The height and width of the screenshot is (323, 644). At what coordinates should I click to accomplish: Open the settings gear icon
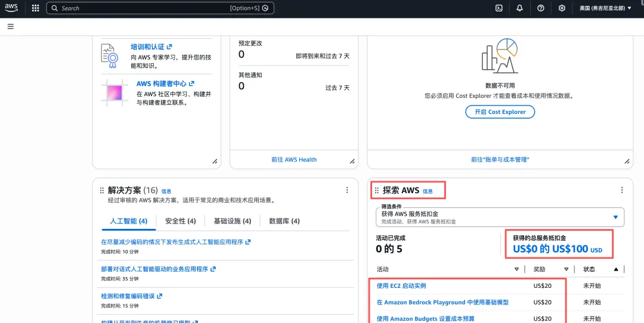point(562,8)
